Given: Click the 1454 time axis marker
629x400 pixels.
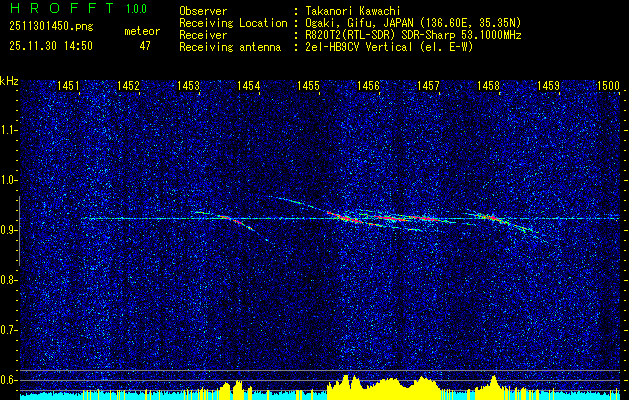Looking at the screenshot, I should 248,85.
